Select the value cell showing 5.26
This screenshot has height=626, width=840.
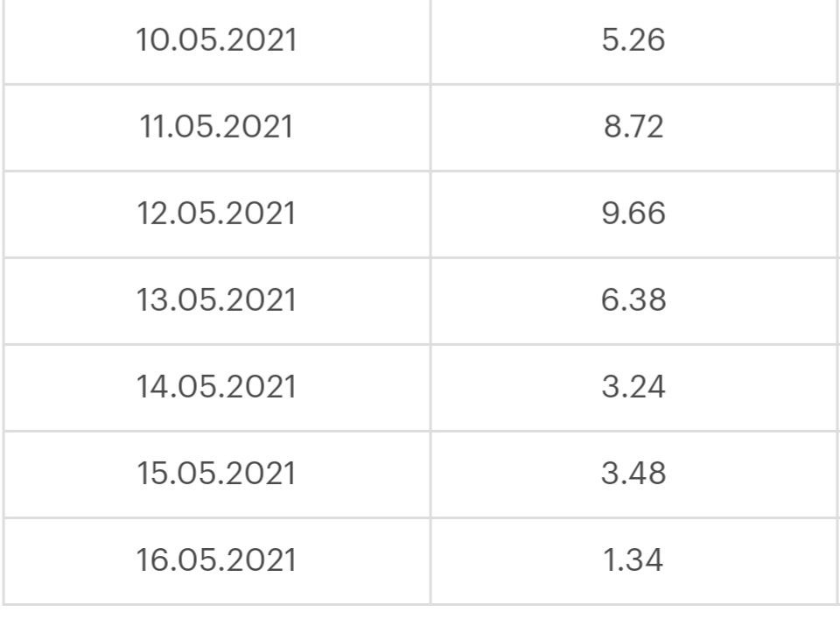(x=634, y=41)
